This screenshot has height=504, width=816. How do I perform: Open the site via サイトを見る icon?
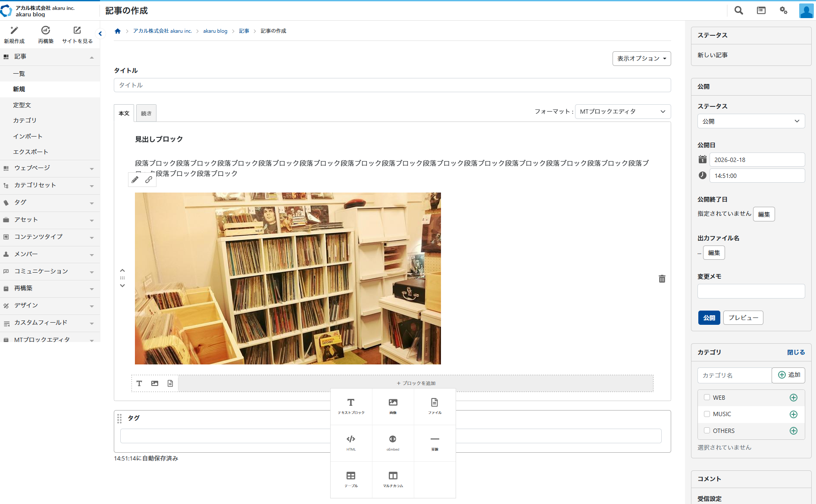click(x=77, y=31)
